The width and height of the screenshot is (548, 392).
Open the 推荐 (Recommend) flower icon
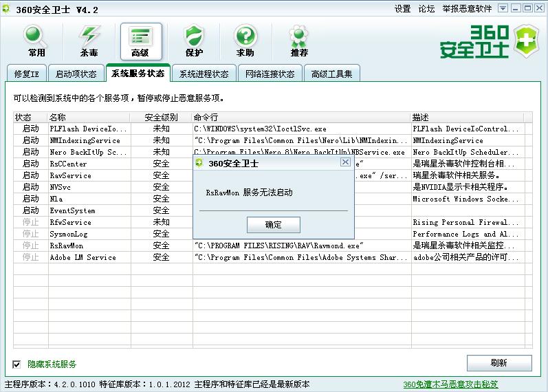[299, 41]
